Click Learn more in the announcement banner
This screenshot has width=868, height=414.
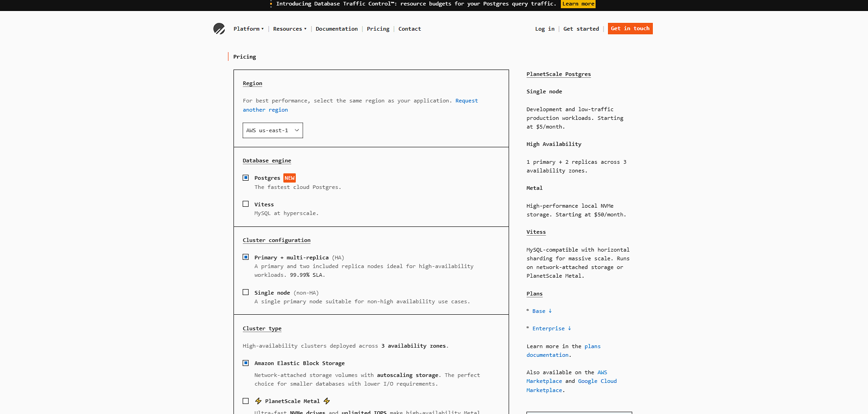pos(578,4)
